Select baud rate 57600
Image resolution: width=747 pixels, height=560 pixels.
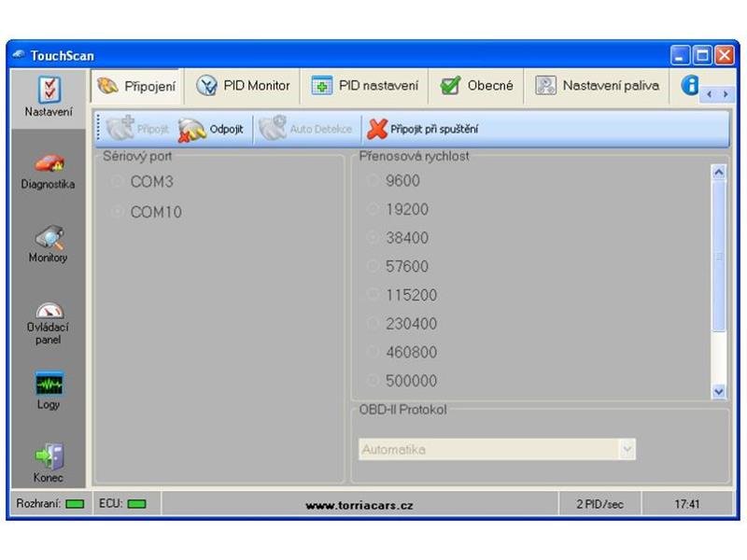(x=398, y=266)
